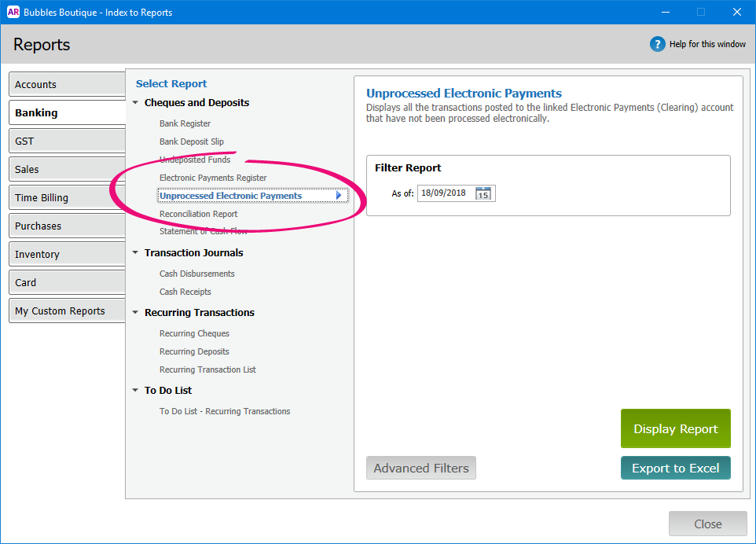The width and height of the screenshot is (756, 544).
Task: Collapse the Transaction Journals section
Action: click(x=136, y=253)
